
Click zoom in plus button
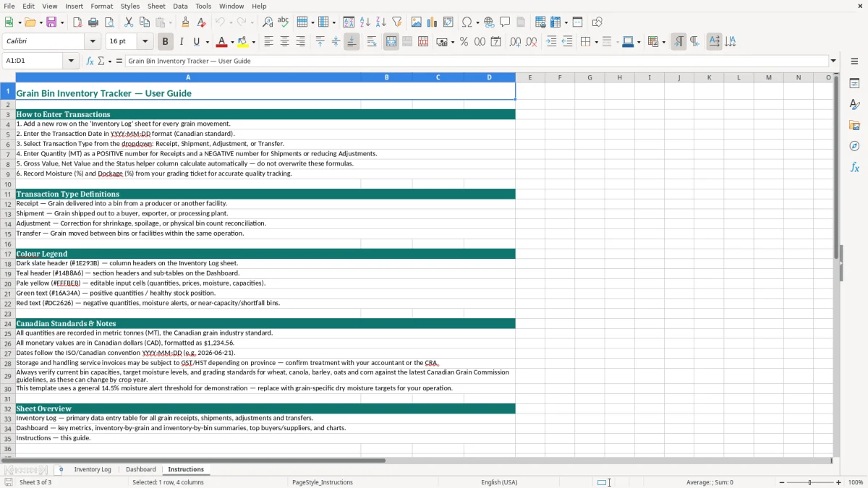click(x=839, y=482)
